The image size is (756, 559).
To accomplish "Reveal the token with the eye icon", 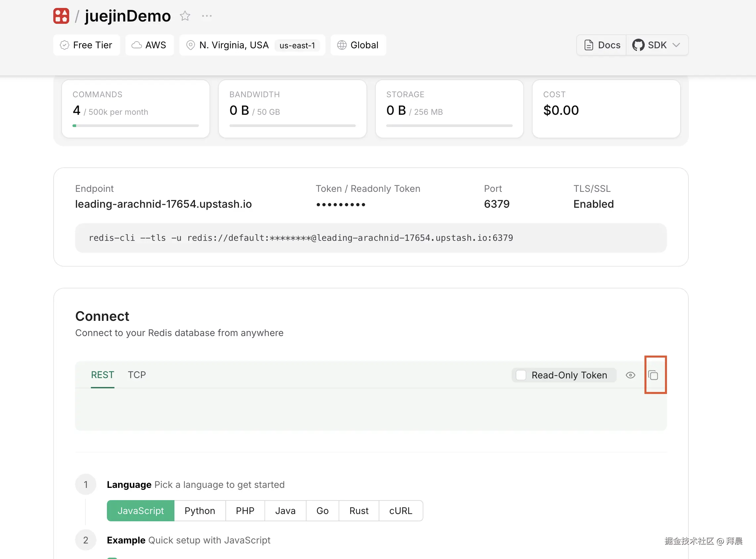I will coord(631,375).
